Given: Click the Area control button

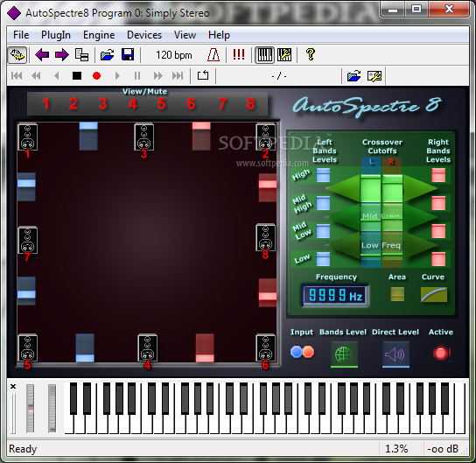Looking at the screenshot, I should pos(397,294).
